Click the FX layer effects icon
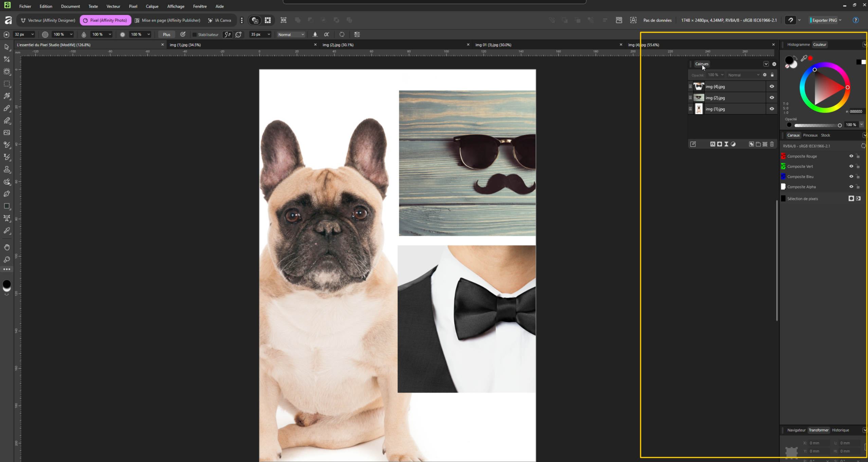Viewport: 868px width, 462px height. (712, 144)
